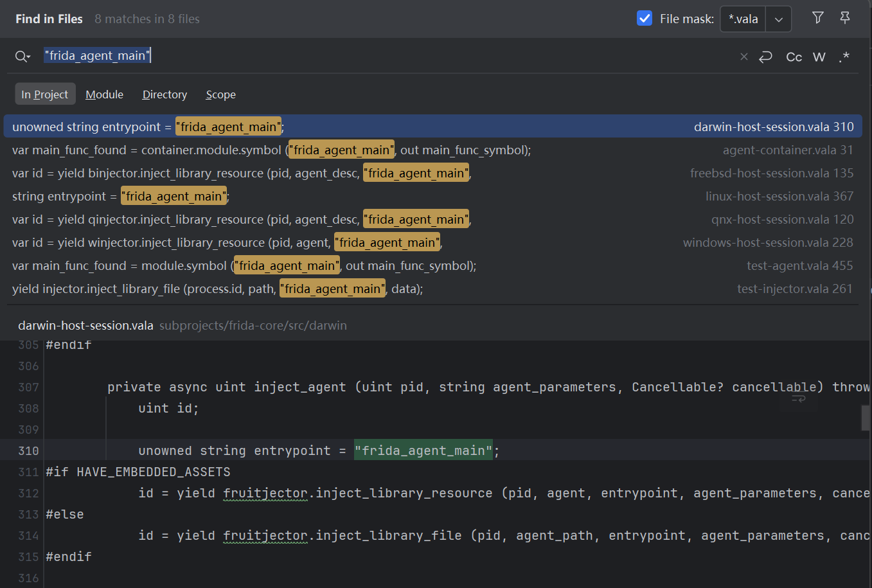Click #if HAVE_EMBEDDED_ASSETS on line 311

tap(138, 472)
